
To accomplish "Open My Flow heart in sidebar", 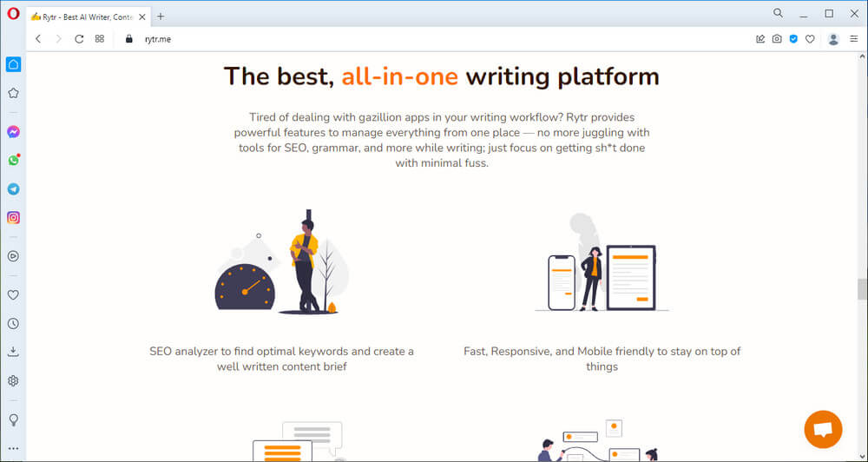I will 13,295.
